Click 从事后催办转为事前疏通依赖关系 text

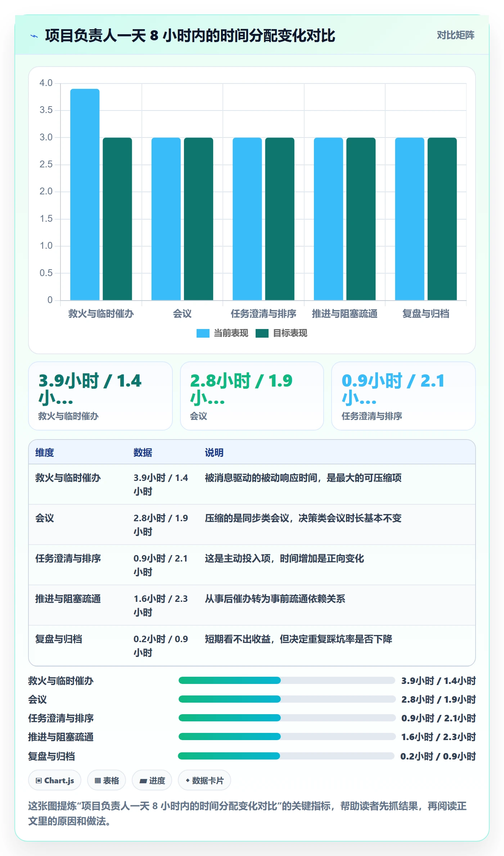[275, 599]
